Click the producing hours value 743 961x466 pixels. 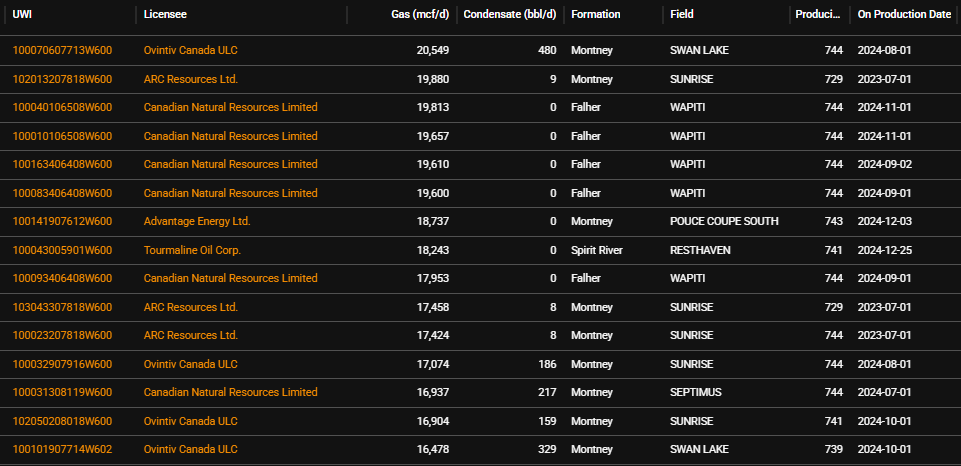pyautogui.click(x=834, y=221)
